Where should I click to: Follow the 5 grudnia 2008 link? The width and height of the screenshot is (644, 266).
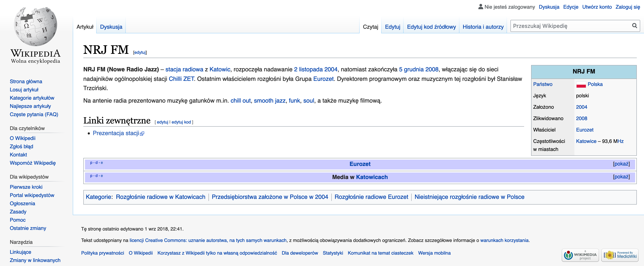click(418, 69)
